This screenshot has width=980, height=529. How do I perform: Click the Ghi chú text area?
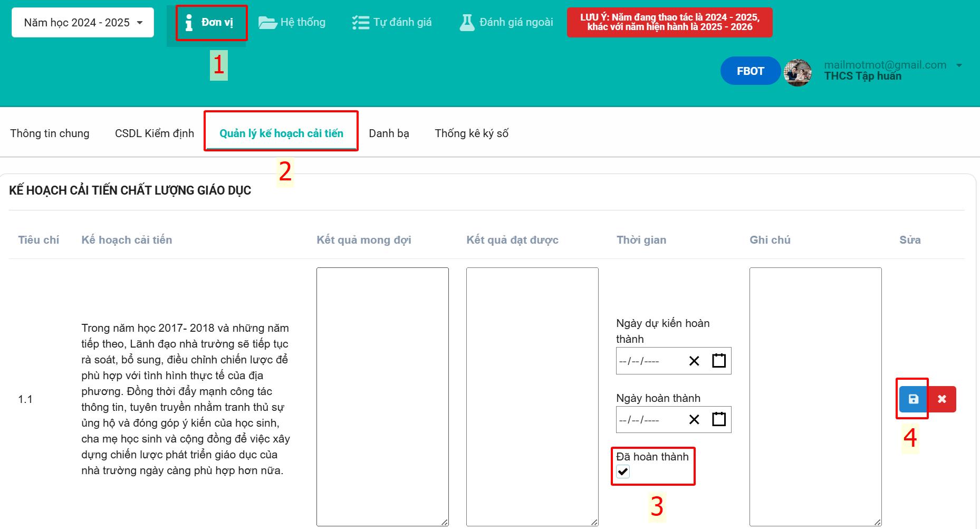[x=815, y=397]
